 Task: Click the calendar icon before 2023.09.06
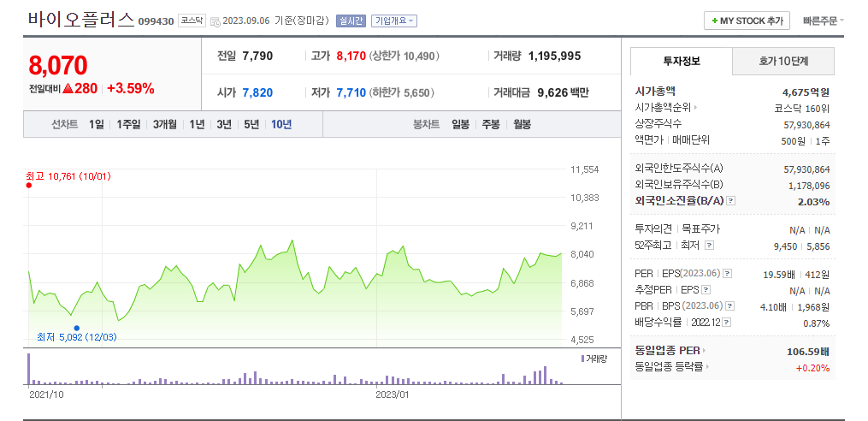point(216,21)
